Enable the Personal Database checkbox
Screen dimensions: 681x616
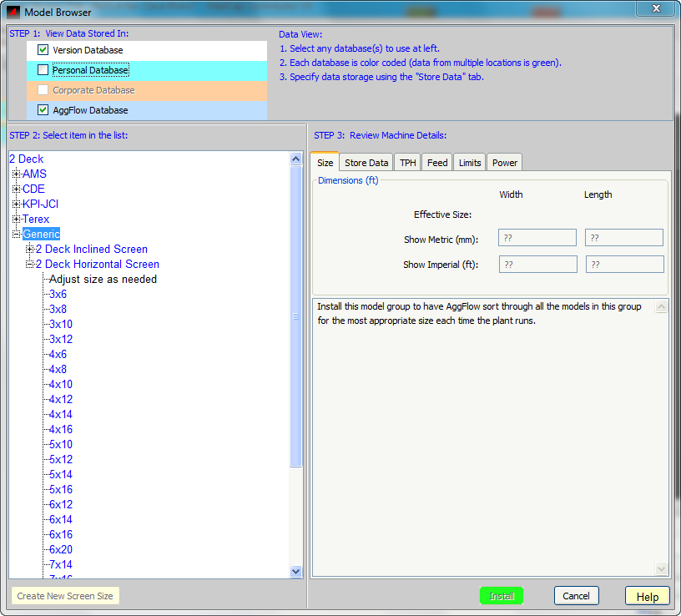point(43,70)
